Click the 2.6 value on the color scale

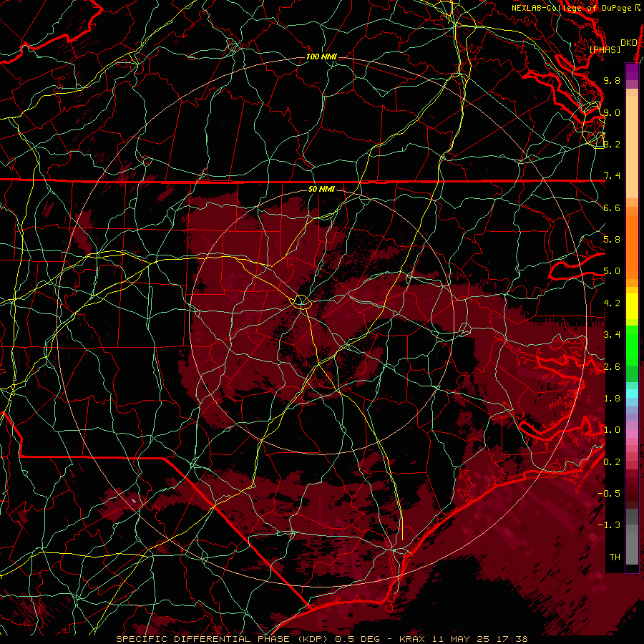[x=612, y=367]
